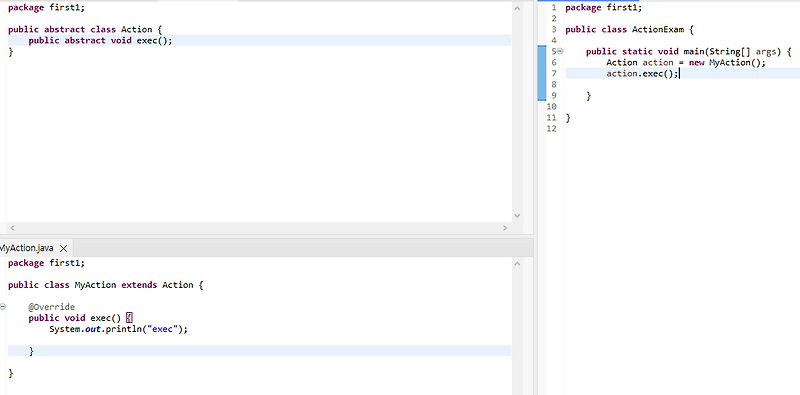Click 'public void exec()' line in MyAction
800x395 pixels.
(80, 318)
